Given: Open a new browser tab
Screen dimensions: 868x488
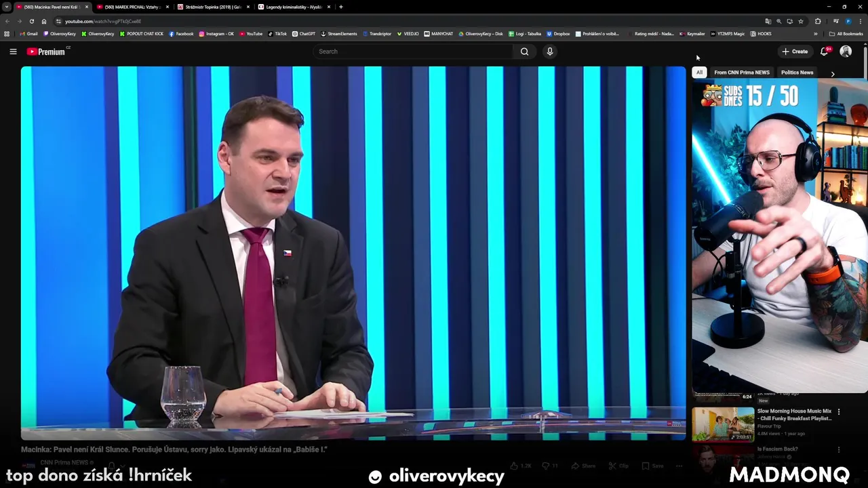Looking at the screenshot, I should point(341,7).
